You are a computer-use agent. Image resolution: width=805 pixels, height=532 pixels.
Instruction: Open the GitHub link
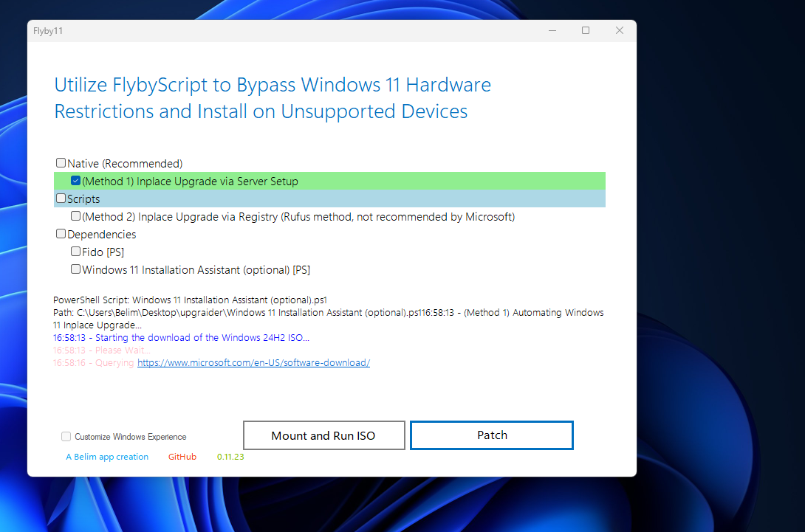(182, 456)
